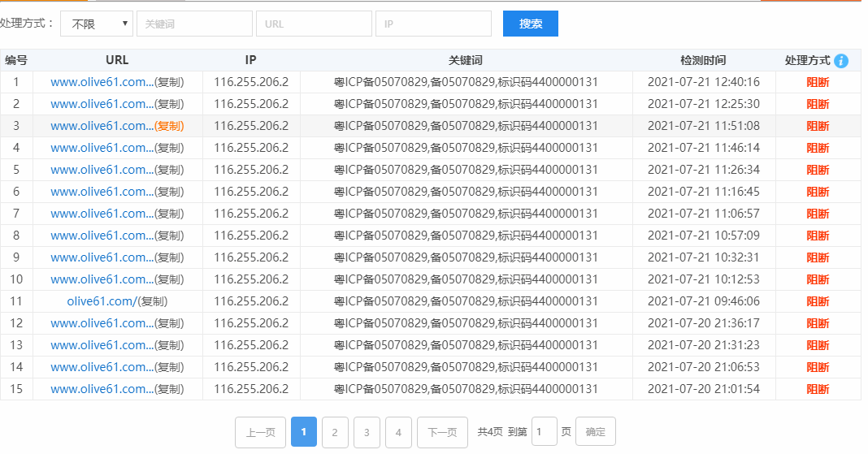
Task: Click the IP filter input field
Action: [x=433, y=24]
